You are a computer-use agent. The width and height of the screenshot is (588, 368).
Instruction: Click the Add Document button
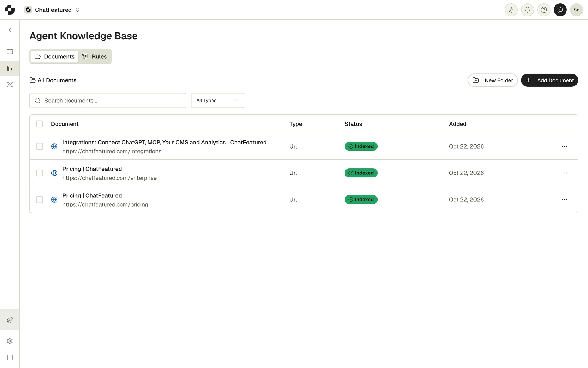[549, 80]
